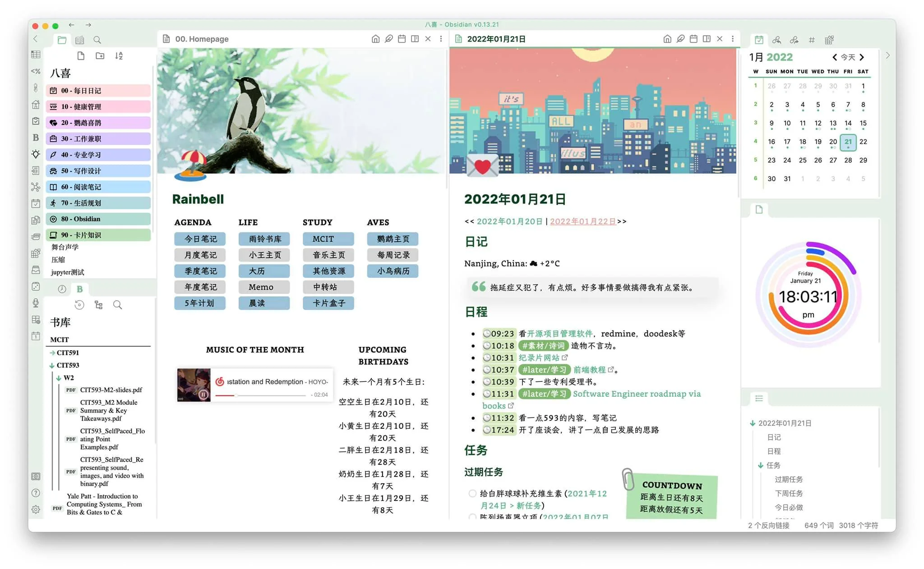Open the file explorer folder tab
Viewport: 924px width, 569px height.
pos(62,40)
